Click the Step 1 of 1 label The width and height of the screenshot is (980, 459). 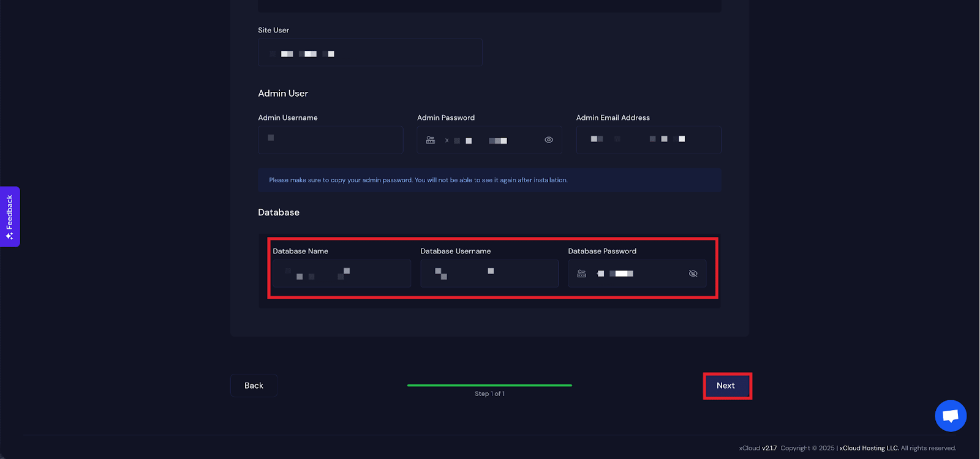489,394
